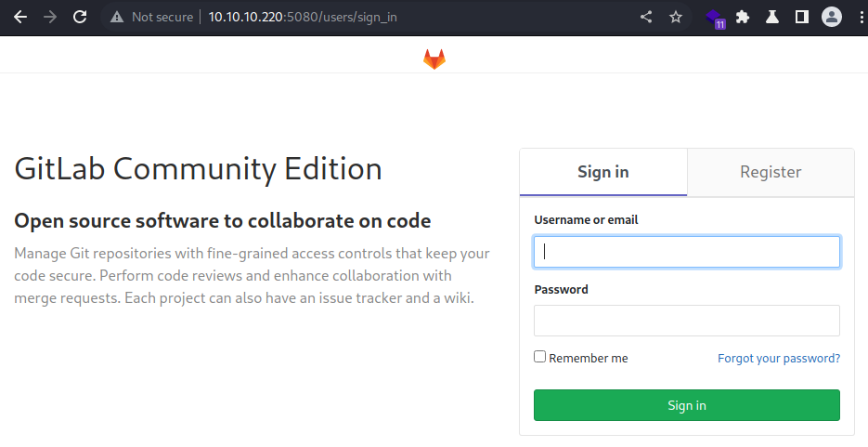Go back with the browser back arrow
This screenshot has width=868, height=447.
click(20, 17)
